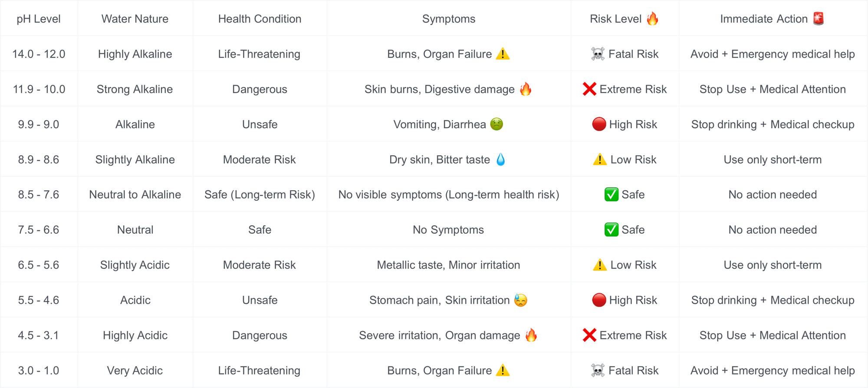Select the Safe (Long-term Risk) cell

click(x=260, y=195)
